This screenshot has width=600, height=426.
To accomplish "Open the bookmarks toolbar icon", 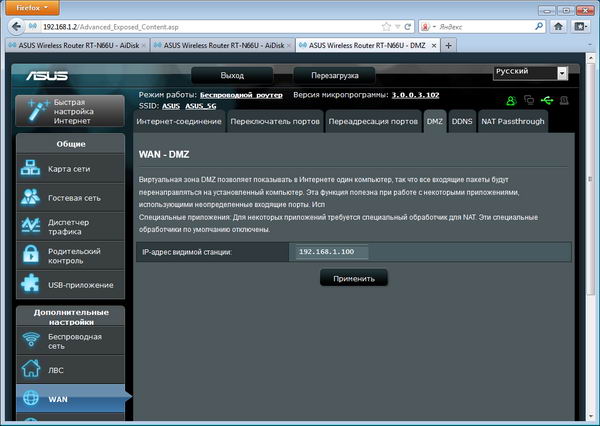I will pyautogui.click(x=581, y=26).
